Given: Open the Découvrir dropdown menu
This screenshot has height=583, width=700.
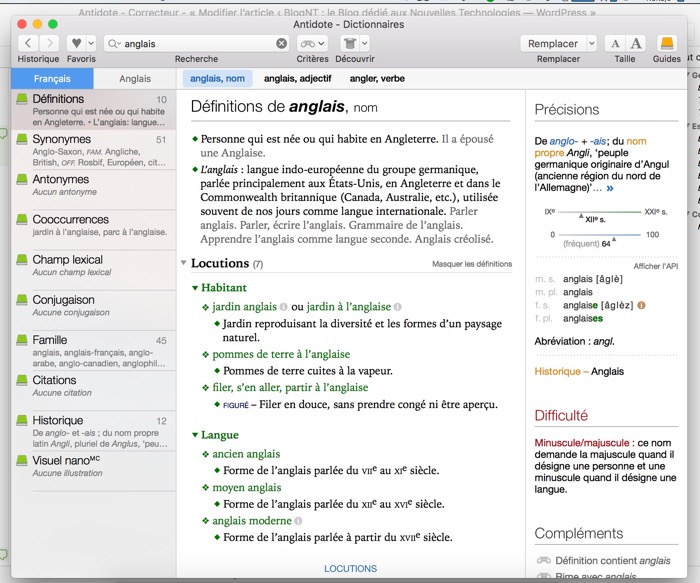Looking at the screenshot, I should click(354, 43).
